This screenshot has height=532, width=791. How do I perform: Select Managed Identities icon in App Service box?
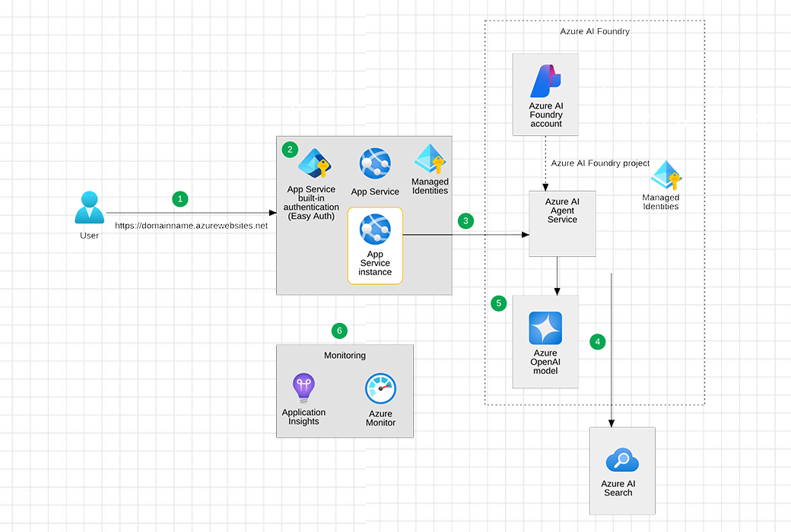(x=430, y=160)
